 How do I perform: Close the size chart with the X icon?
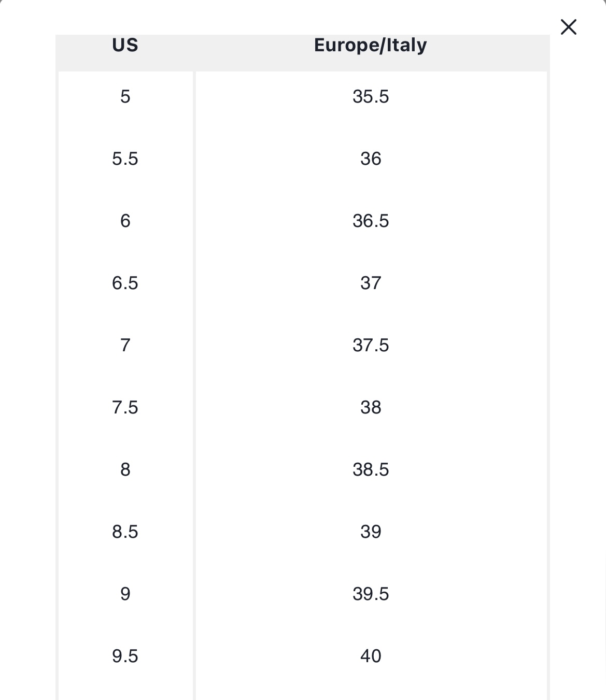click(569, 27)
